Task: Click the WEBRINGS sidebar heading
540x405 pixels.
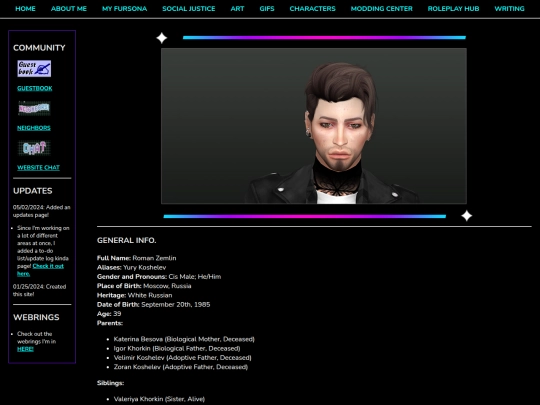Action: point(36,317)
